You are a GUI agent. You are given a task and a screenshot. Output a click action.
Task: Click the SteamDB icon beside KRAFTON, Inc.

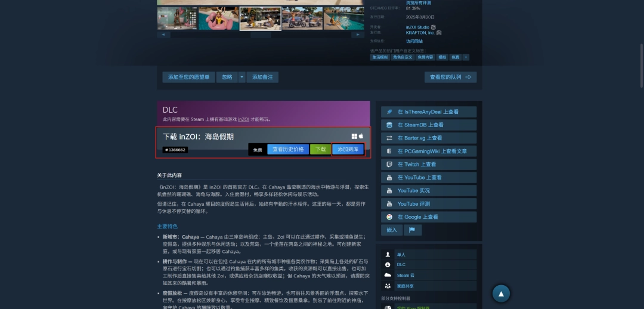[439, 32]
